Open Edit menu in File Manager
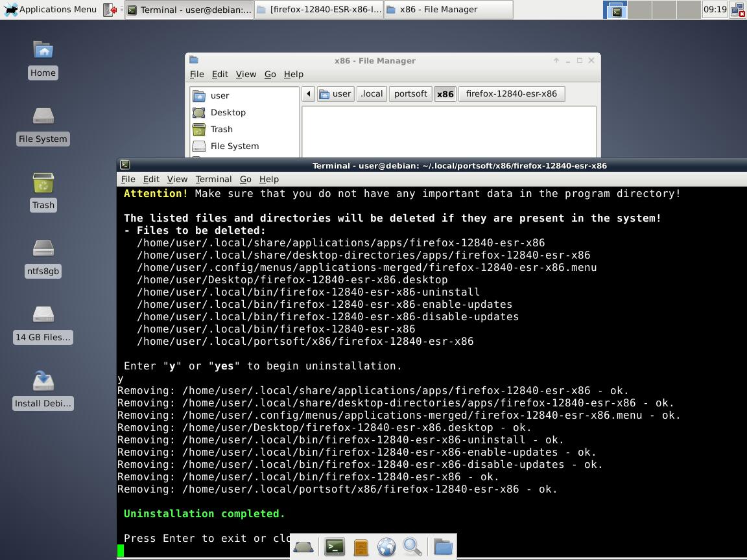 tap(220, 75)
